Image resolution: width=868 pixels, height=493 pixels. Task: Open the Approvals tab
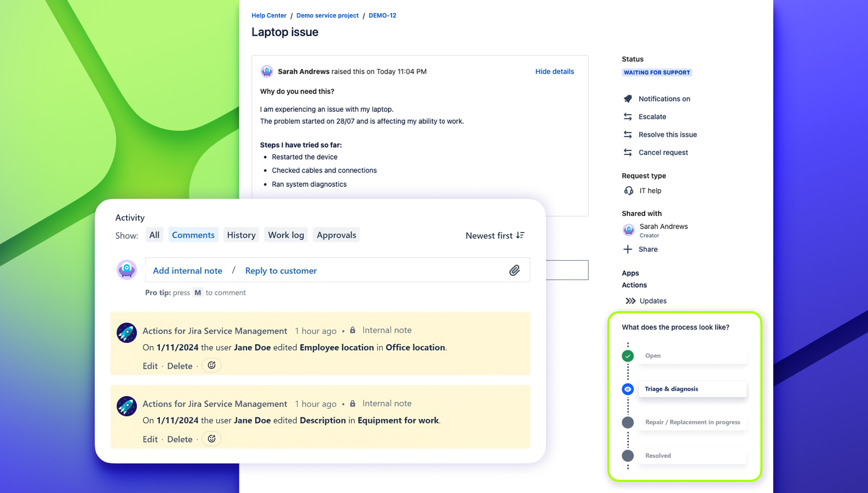tap(336, 235)
